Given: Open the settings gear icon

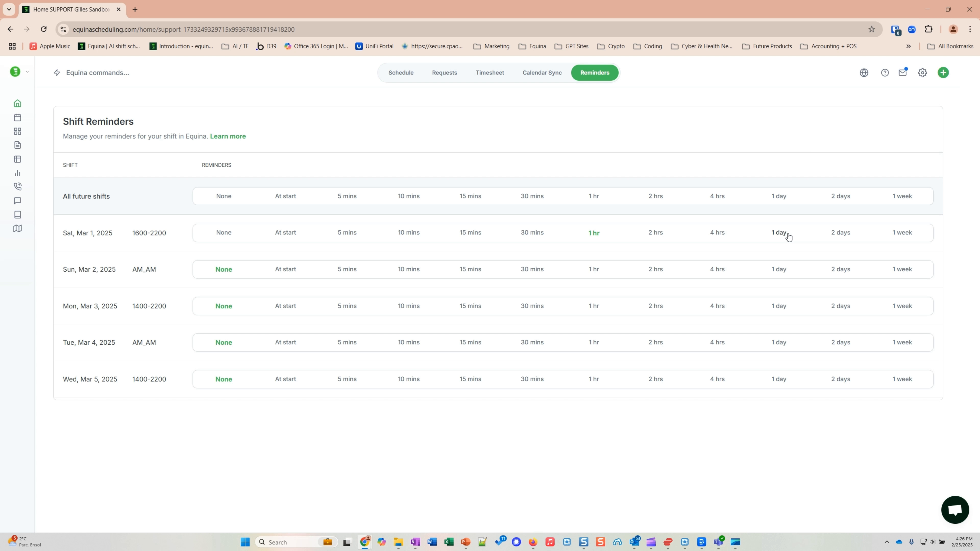Looking at the screenshot, I should click(923, 72).
